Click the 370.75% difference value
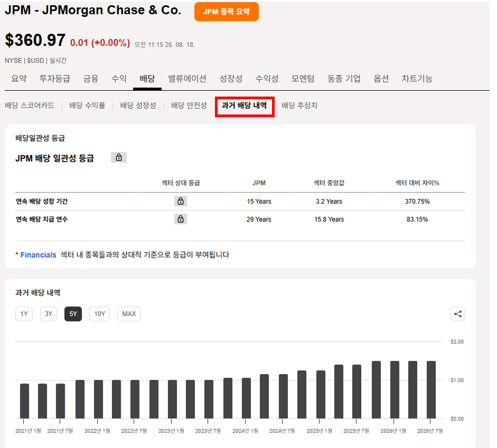This screenshot has width=497, height=448. pos(417,202)
